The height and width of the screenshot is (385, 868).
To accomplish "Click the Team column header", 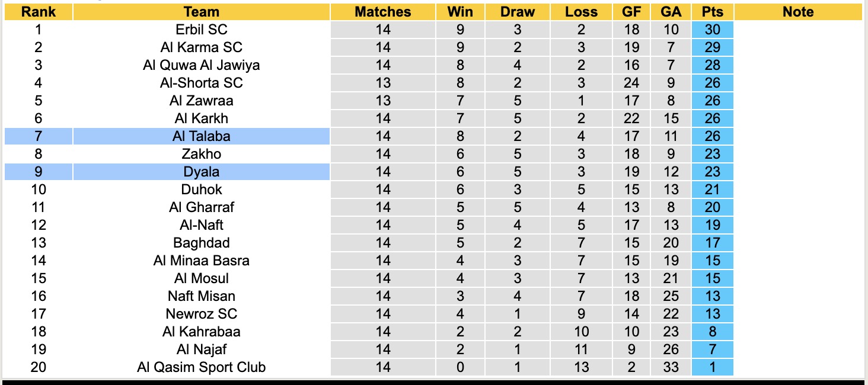I will pyautogui.click(x=201, y=12).
